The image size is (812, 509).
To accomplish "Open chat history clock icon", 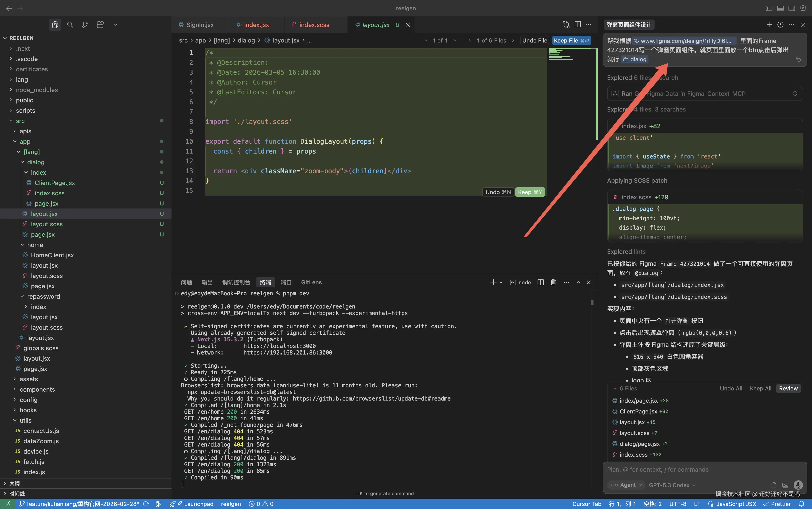I will [x=780, y=25].
